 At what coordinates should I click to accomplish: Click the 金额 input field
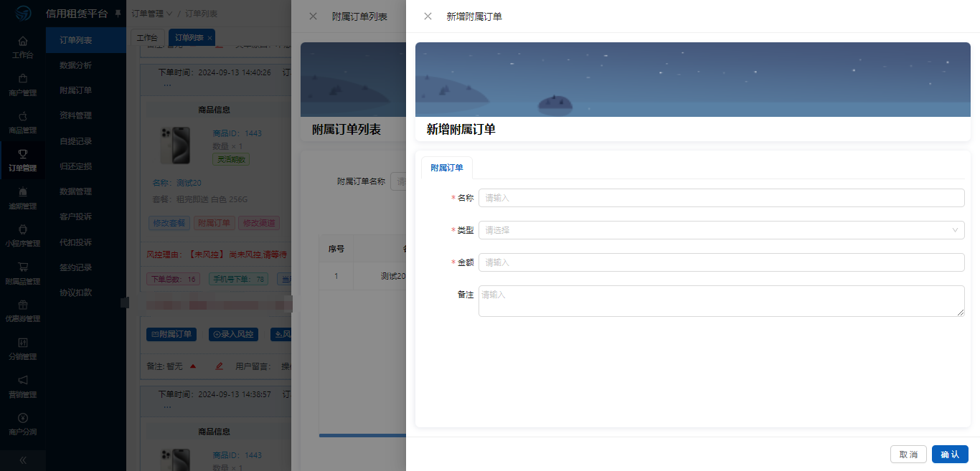[x=721, y=262]
